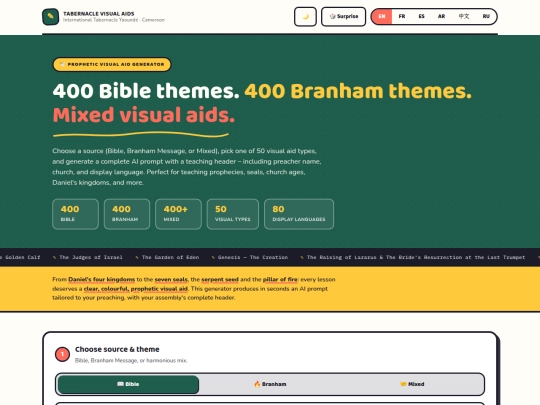540x405 pixels.
Task: Click the 400 Bible themes headline
Action: pos(146,91)
